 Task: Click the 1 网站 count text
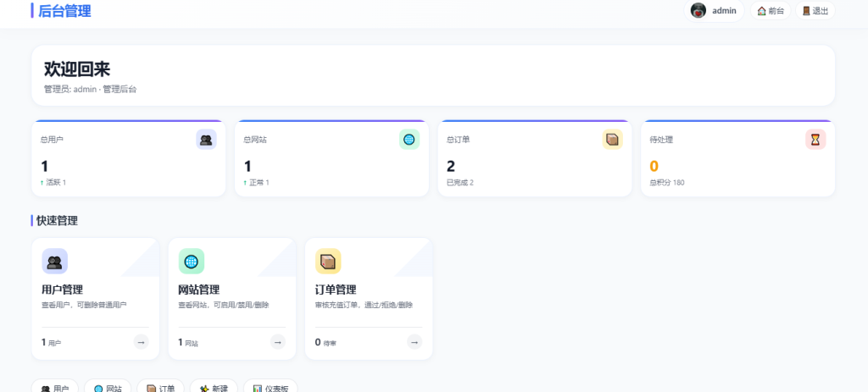tap(188, 343)
